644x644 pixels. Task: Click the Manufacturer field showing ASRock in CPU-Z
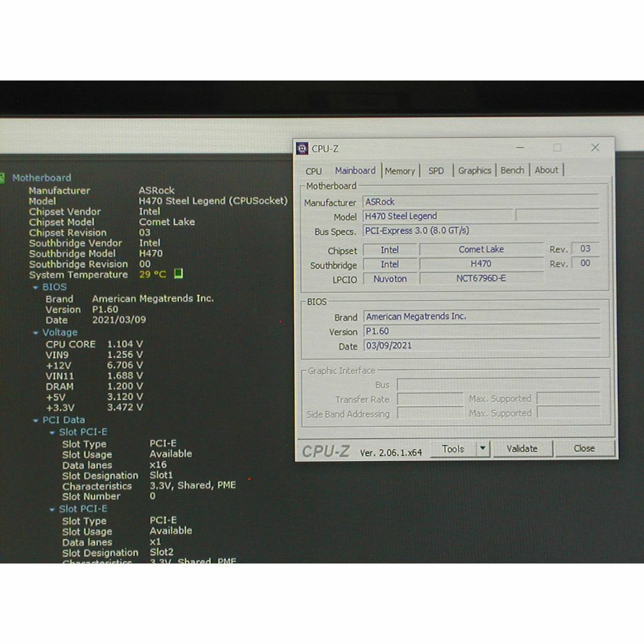pyautogui.click(x=481, y=202)
